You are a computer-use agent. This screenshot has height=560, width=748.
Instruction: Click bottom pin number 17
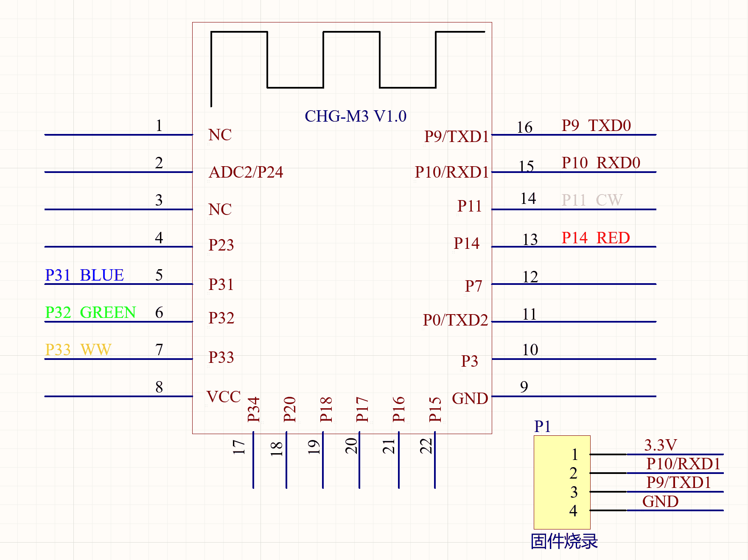click(x=239, y=447)
